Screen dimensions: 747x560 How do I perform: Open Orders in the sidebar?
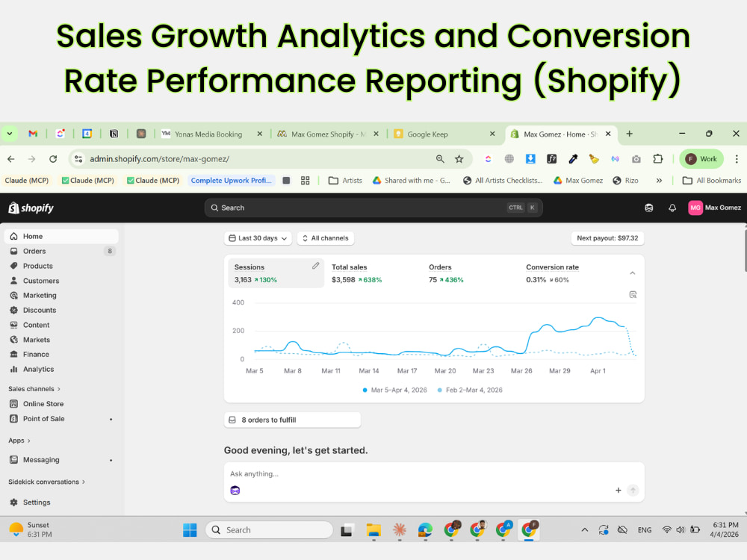61,251
